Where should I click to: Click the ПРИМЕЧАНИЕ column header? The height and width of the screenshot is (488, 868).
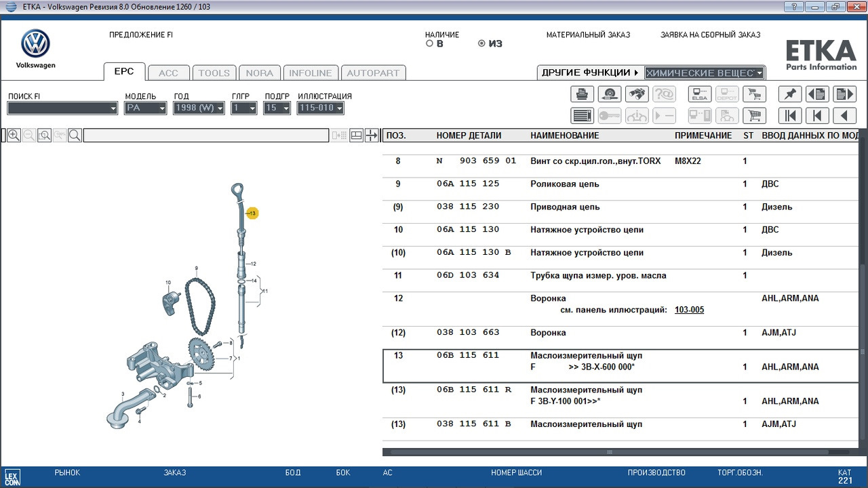click(x=703, y=136)
